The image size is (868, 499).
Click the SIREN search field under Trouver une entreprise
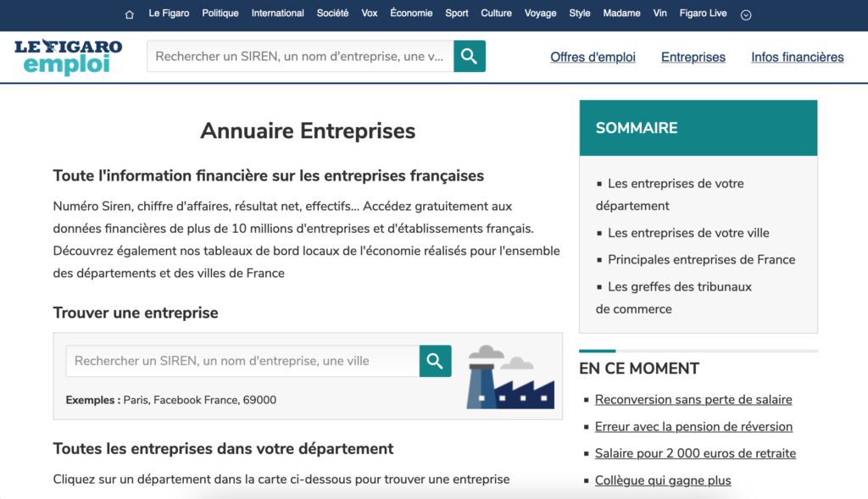(x=242, y=361)
